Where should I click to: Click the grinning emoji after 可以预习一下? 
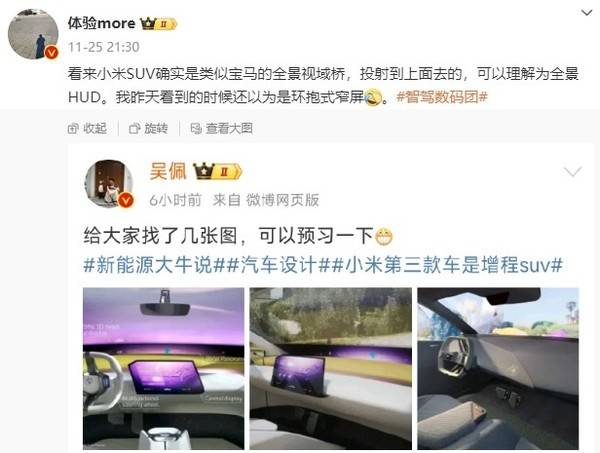pyautogui.click(x=384, y=236)
